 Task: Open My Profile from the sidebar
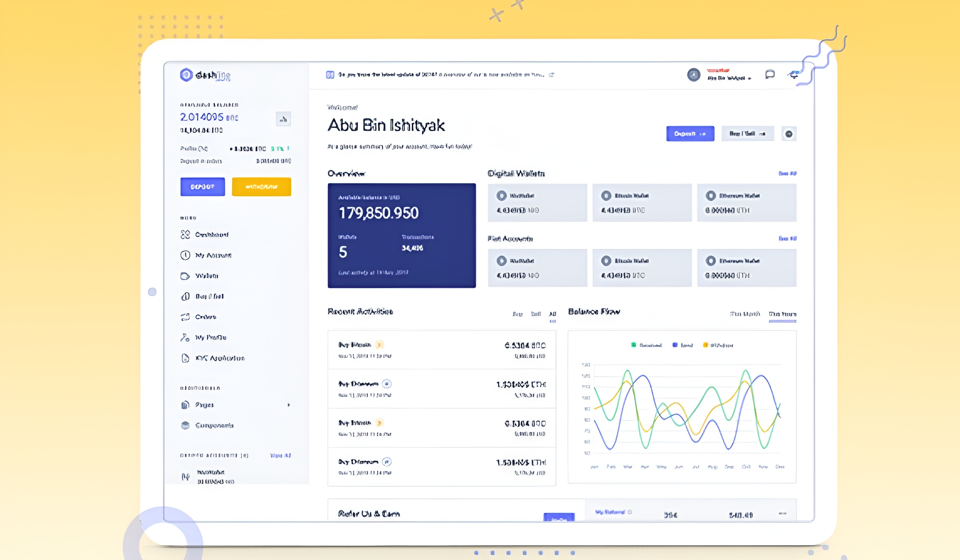(210, 338)
